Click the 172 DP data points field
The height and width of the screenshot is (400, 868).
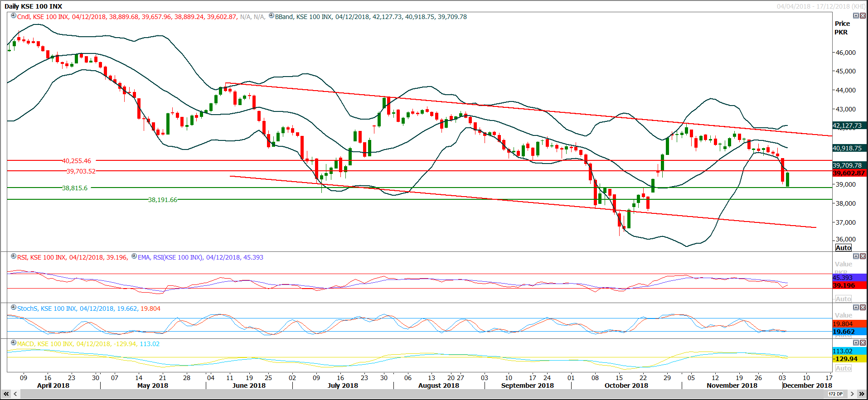[836, 394]
